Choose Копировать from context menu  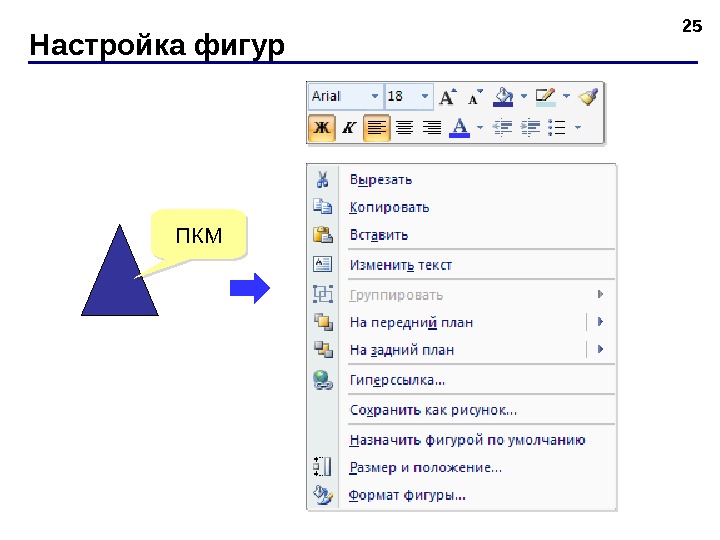click(461, 207)
